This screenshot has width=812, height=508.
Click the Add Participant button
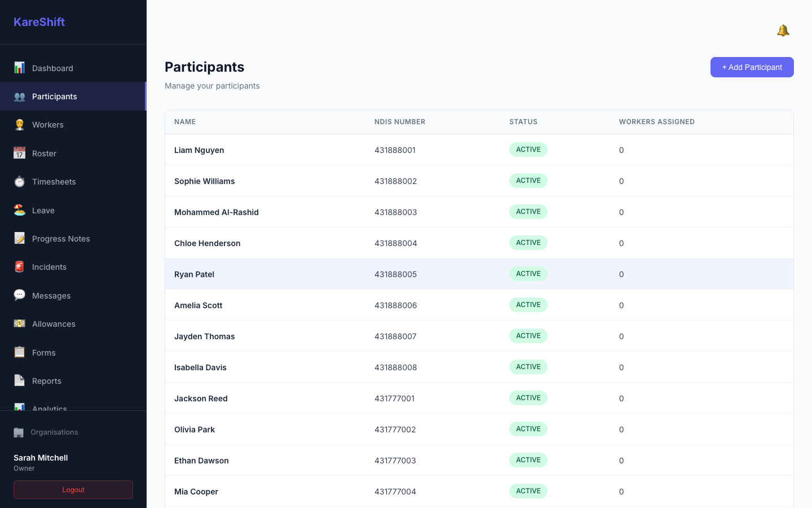[752, 67]
